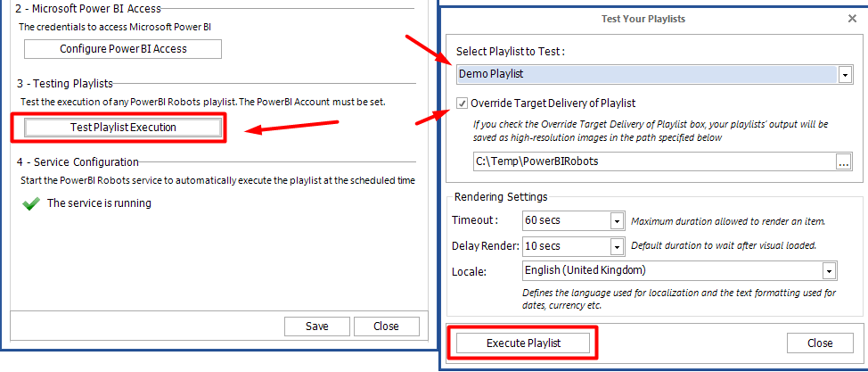Open the Timeout dropdown arrow

[616, 220]
